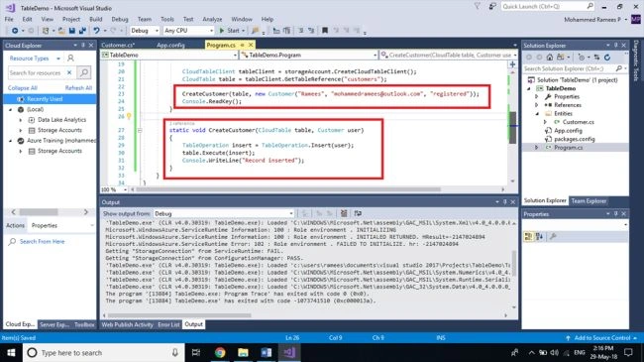Click Clear All icon in Output toolbar
This screenshot has height=362, width=644.
(344, 213)
